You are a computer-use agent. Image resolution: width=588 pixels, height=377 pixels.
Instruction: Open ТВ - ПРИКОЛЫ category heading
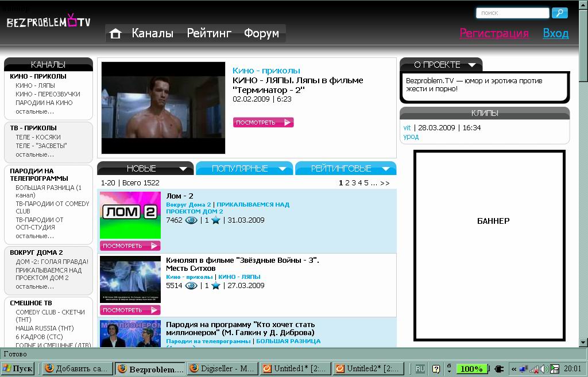pyautogui.click(x=33, y=128)
